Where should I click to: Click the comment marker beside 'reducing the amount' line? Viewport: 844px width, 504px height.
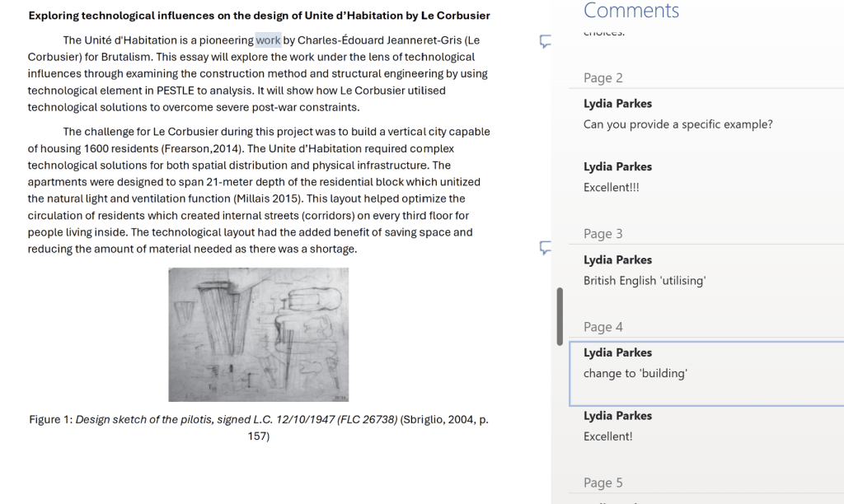546,248
